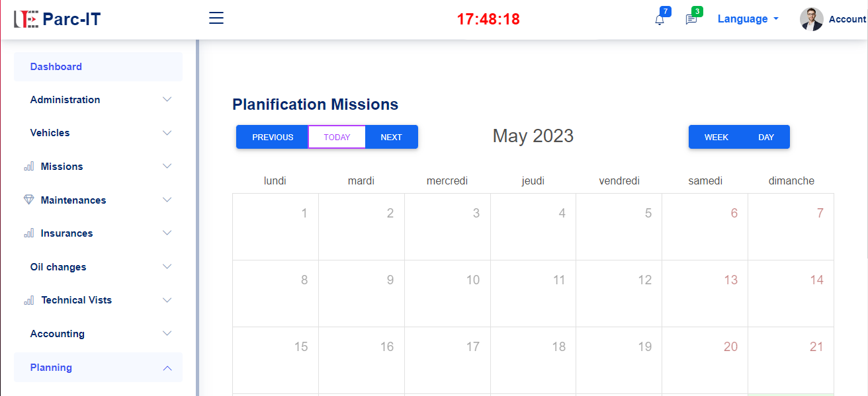Click the account profile avatar
868x396 pixels.
[811, 19]
